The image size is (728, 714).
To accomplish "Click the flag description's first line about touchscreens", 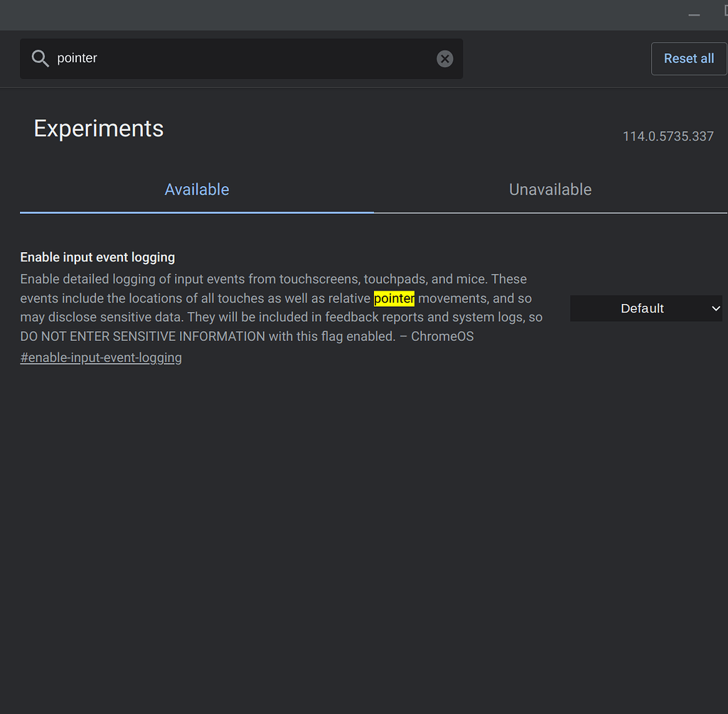I will pyautogui.click(x=273, y=279).
